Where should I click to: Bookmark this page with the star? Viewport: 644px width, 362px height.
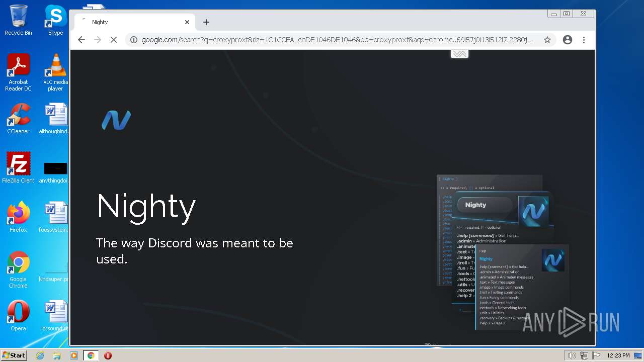click(x=547, y=40)
